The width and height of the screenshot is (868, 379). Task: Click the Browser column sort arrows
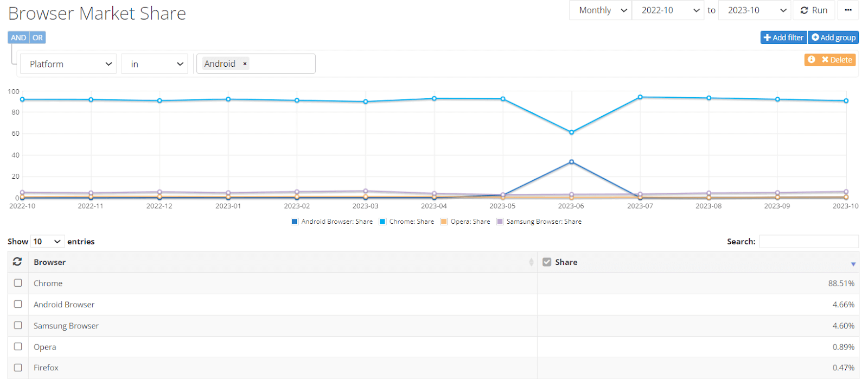[531, 262]
